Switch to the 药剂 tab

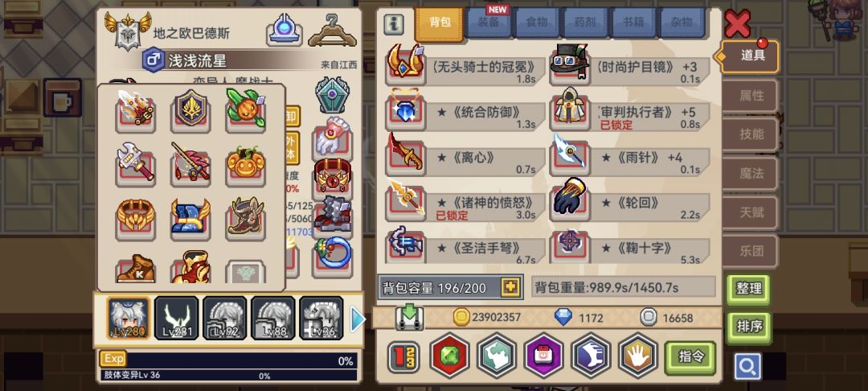tap(586, 23)
